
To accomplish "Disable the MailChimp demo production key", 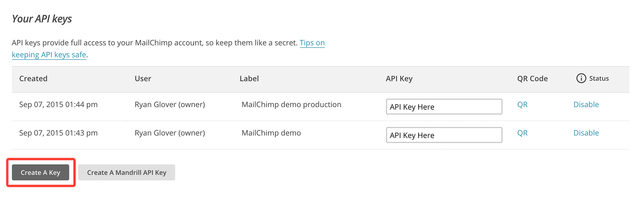I will click(586, 104).
